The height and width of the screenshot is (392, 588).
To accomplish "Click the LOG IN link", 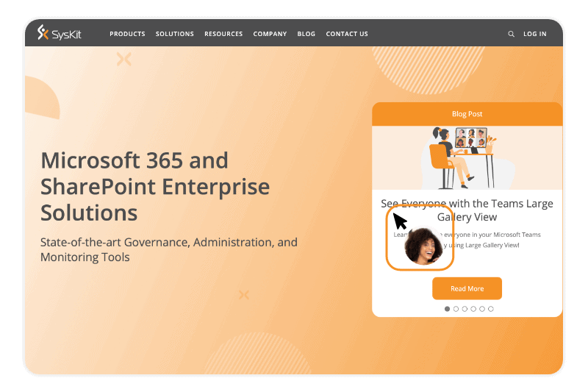I will (535, 34).
